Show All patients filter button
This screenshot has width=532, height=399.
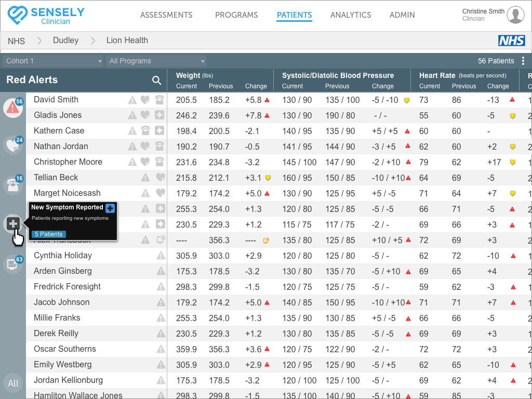tap(13, 383)
